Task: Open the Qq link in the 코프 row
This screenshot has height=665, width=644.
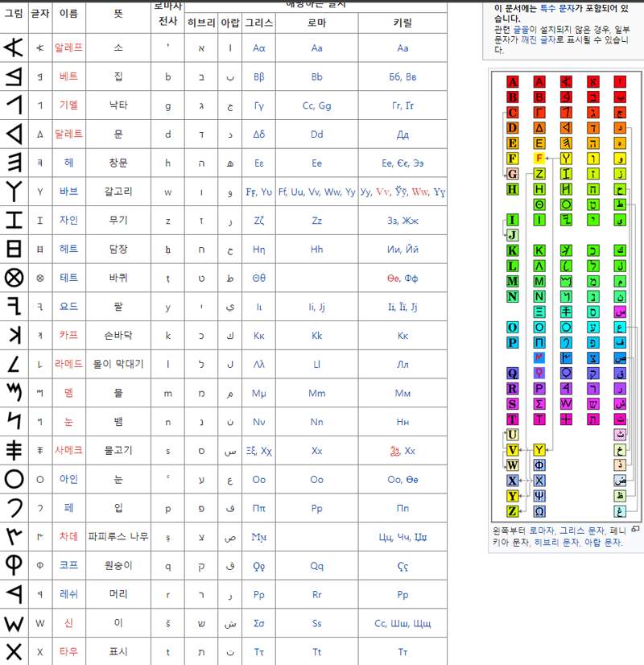Action: (x=316, y=566)
